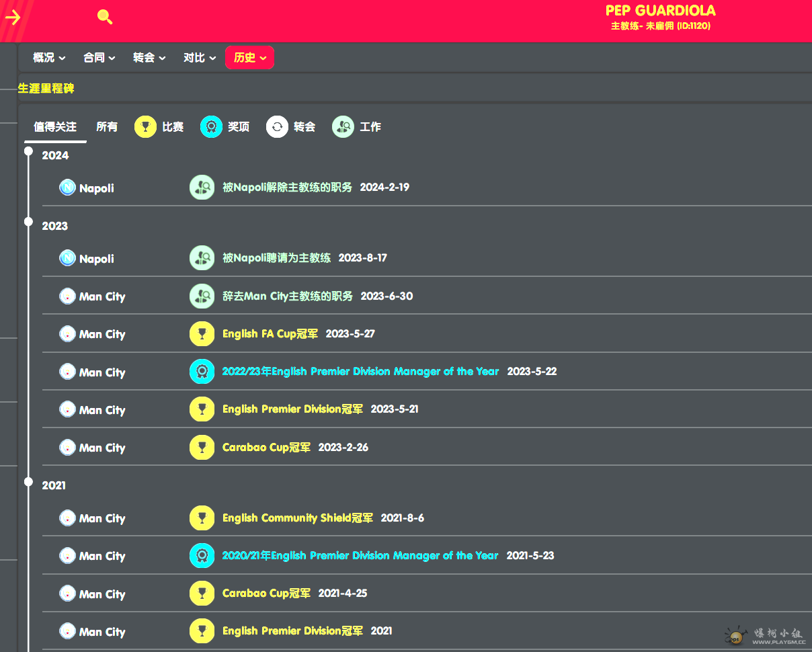Expand the highlighted 历史 dropdown

pyautogui.click(x=250, y=58)
